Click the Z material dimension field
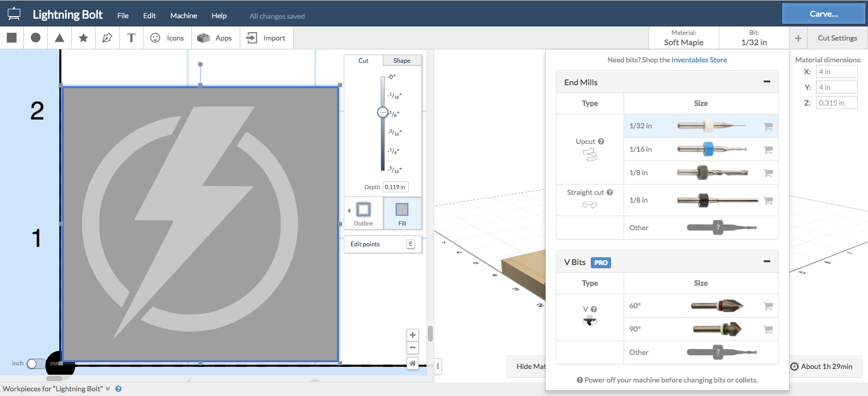 (836, 103)
